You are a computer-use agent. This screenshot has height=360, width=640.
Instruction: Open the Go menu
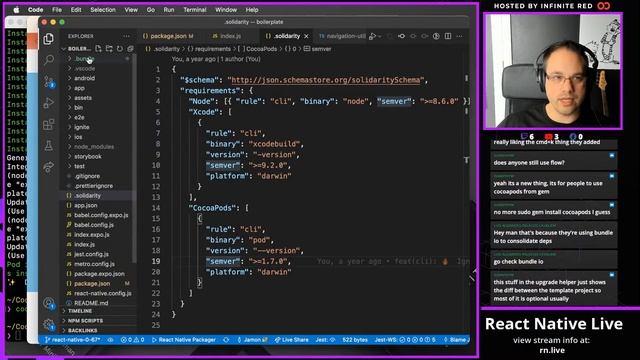[x=151, y=10]
